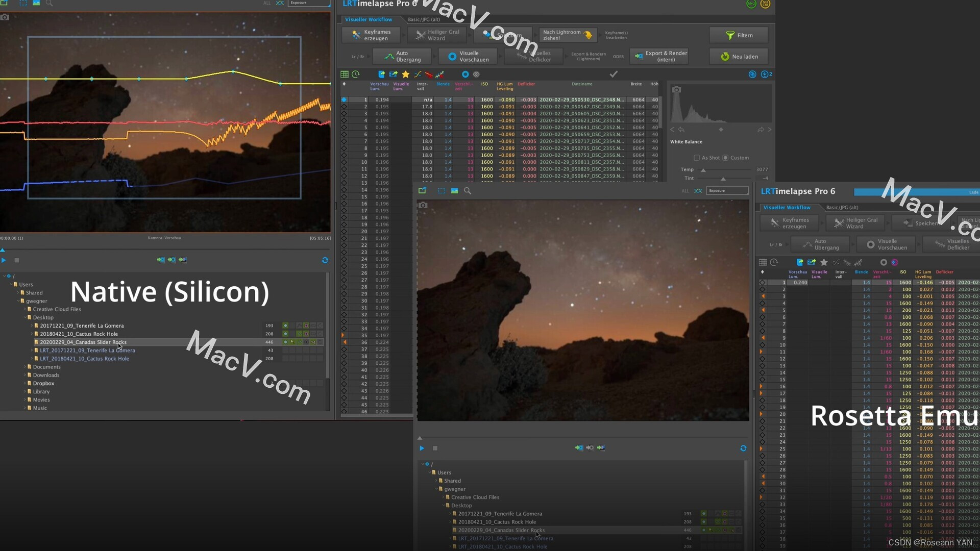Image resolution: width=980 pixels, height=551 pixels.
Task: Click blue download icon labeled 2
Action: pos(766,74)
